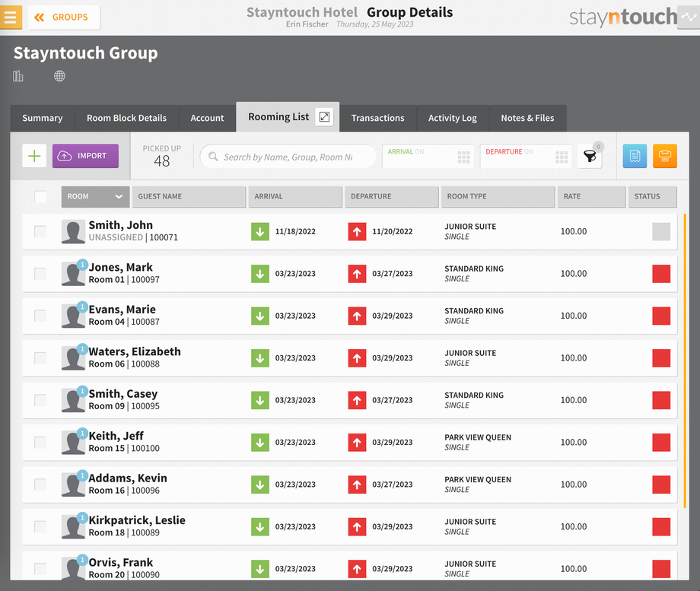Open Kirkpatrick, Leslie's reservation
The image size is (700, 591).
click(x=349, y=526)
